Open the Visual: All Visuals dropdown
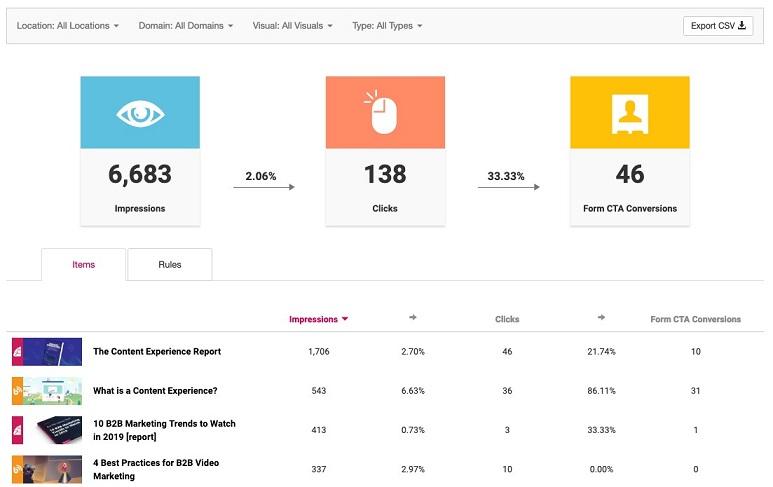Viewport: 773px width, 487px height. pos(292,26)
